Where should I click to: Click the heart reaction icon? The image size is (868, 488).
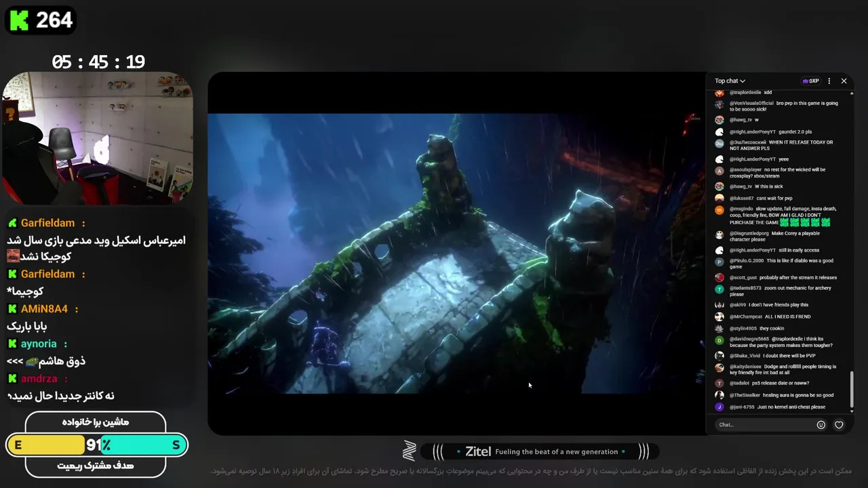pyautogui.click(x=839, y=425)
